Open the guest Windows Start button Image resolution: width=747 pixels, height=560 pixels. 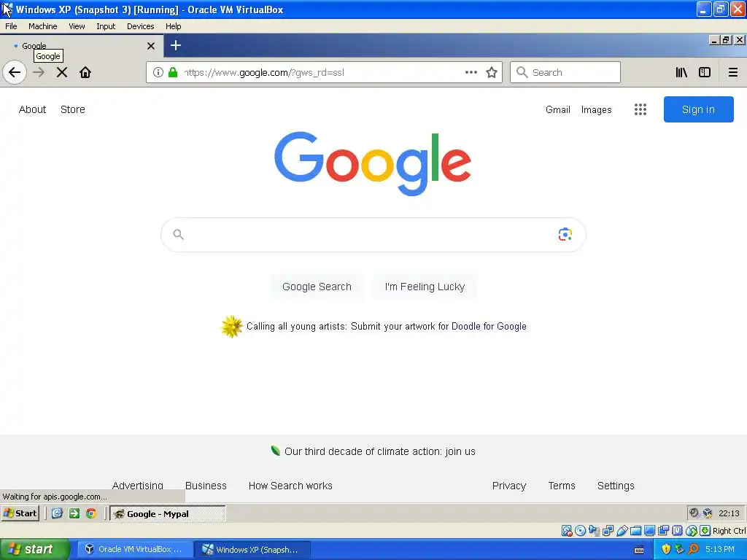click(20, 513)
